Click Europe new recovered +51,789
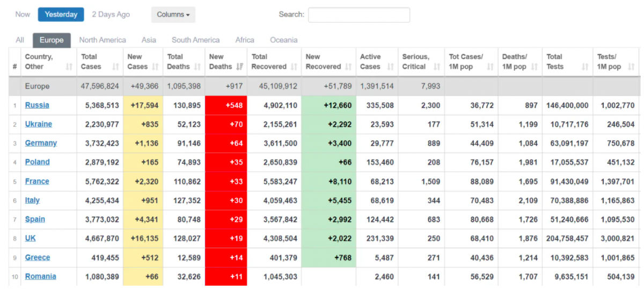This screenshot has width=644, height=289. tap(338, 86)
